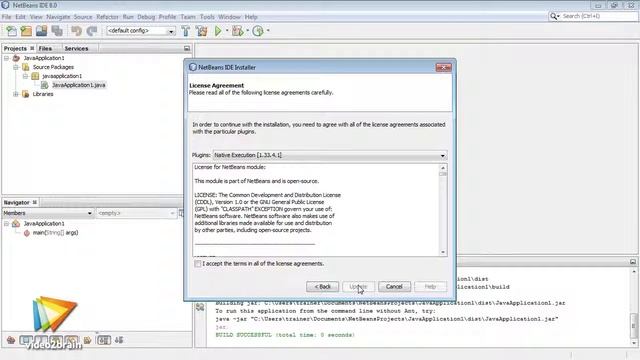Select the Navigator tab
Viewport: 640px width, 360px height.
(16, 202)
